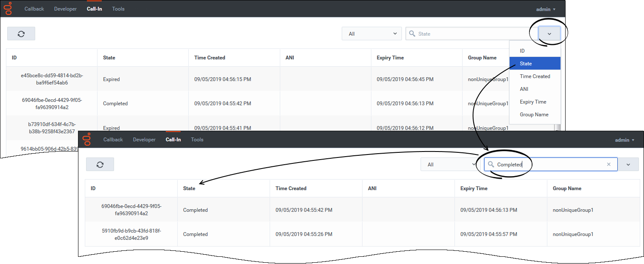Collapse the search-field chevron dropdown in the upper window
Image resolution: width=644 pixels, height=264 pixels.
tap(549, 34)
